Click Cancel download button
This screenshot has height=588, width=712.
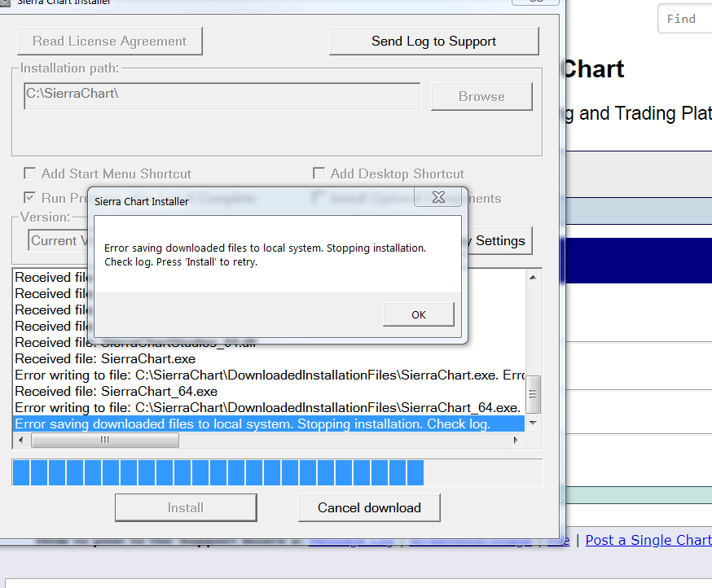click(x=369, y=507)
